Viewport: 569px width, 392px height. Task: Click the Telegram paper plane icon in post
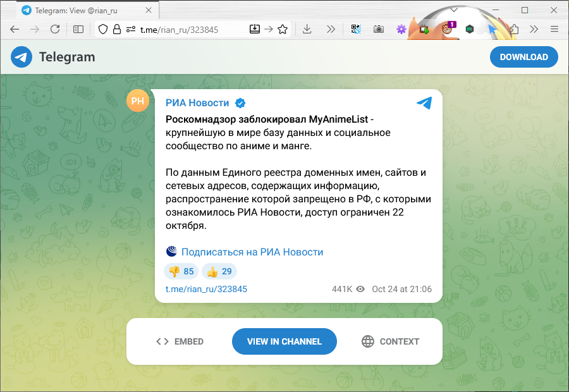coord(424,103)
